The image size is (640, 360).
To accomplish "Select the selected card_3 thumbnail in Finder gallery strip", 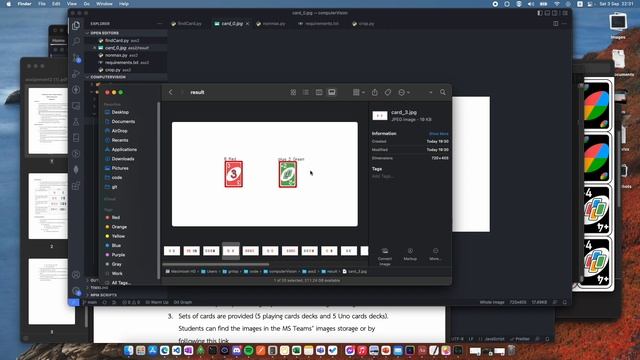I will point(231,251).
